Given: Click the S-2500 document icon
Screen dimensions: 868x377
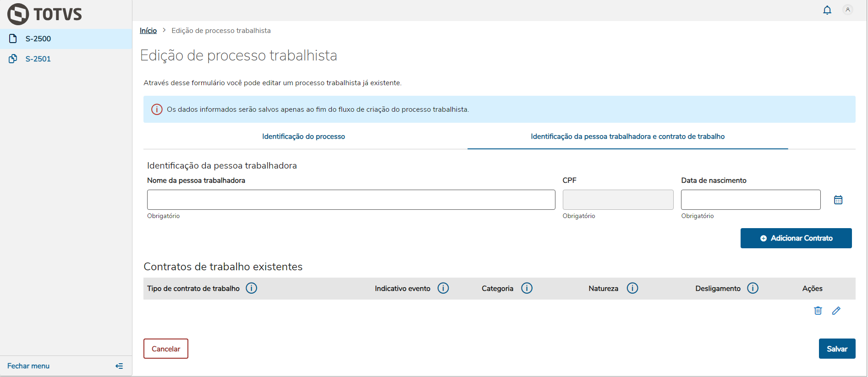Looking at the screenshot, I should click(x=13, y=38).
